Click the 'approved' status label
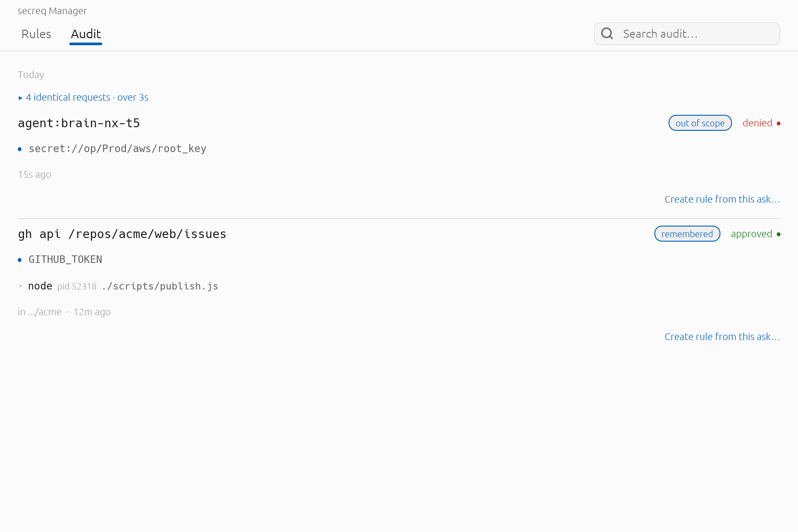Screen dimensions: 798x532 pyautogui.click(x=751, y=234)
